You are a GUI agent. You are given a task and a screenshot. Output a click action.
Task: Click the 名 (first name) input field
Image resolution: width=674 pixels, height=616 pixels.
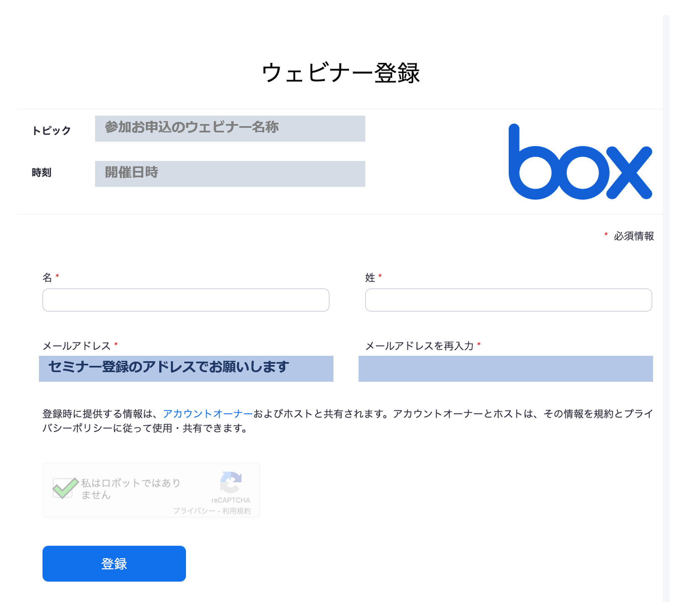186,300
